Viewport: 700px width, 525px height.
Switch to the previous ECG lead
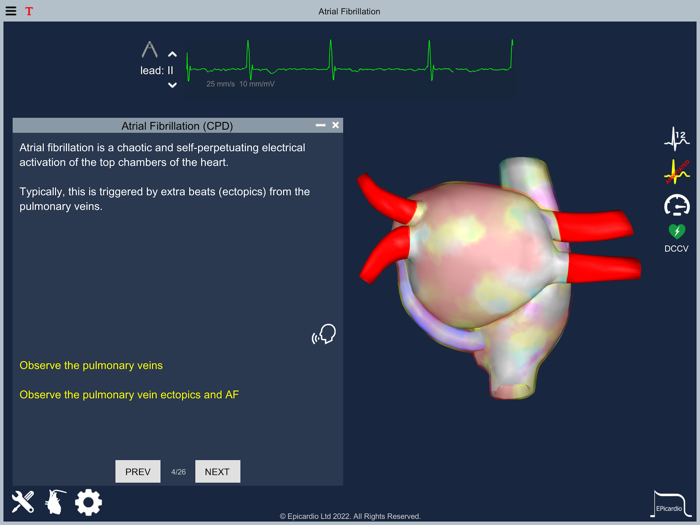pos(172,54)
